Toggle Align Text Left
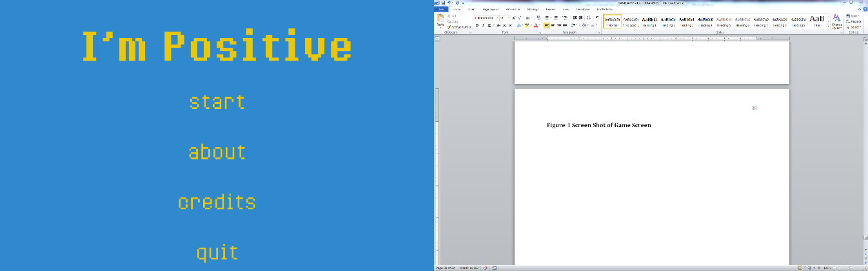This screenshot has width=868, height=271. pyautogui.click(x=547, y=25)
